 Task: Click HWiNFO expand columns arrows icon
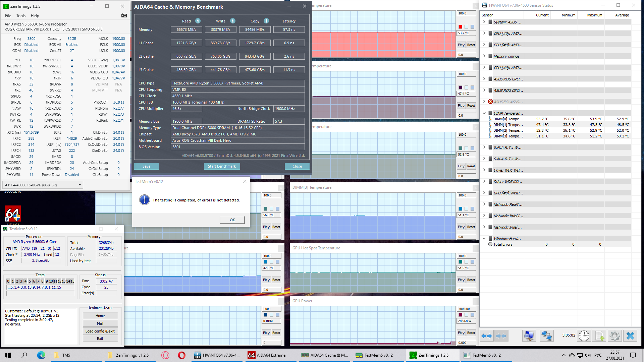coord(486,336)
